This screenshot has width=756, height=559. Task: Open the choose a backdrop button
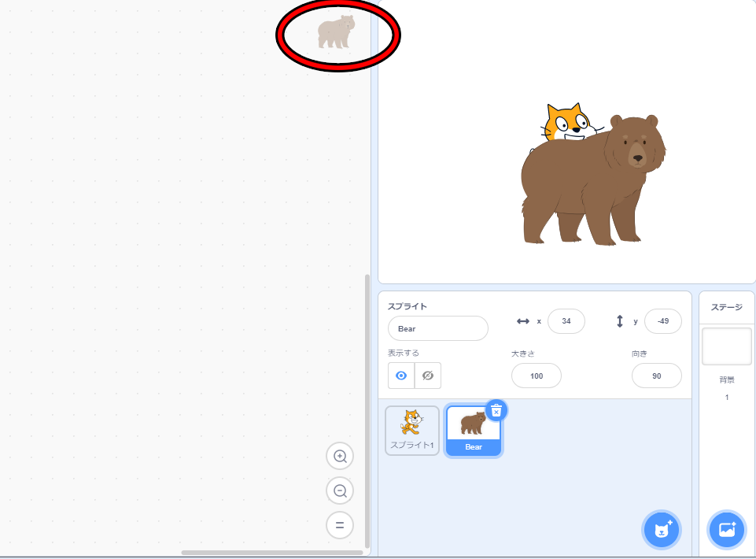727,530
